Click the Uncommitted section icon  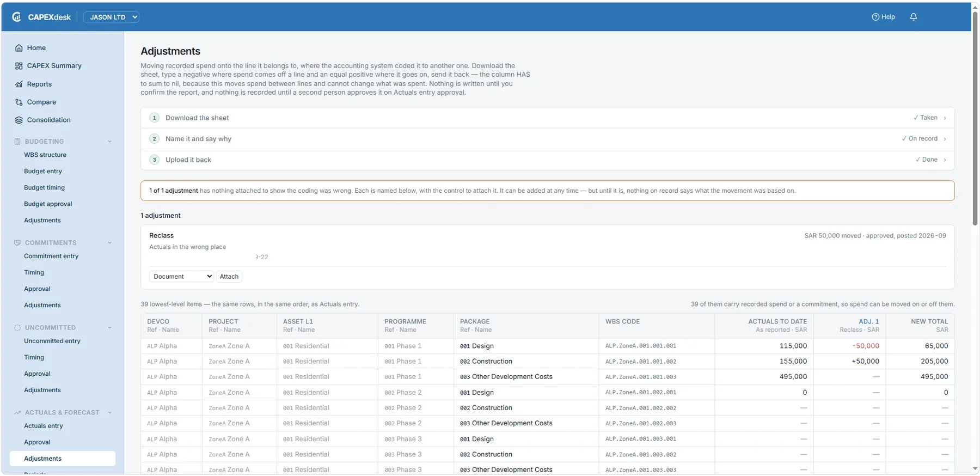pos(17,328)
